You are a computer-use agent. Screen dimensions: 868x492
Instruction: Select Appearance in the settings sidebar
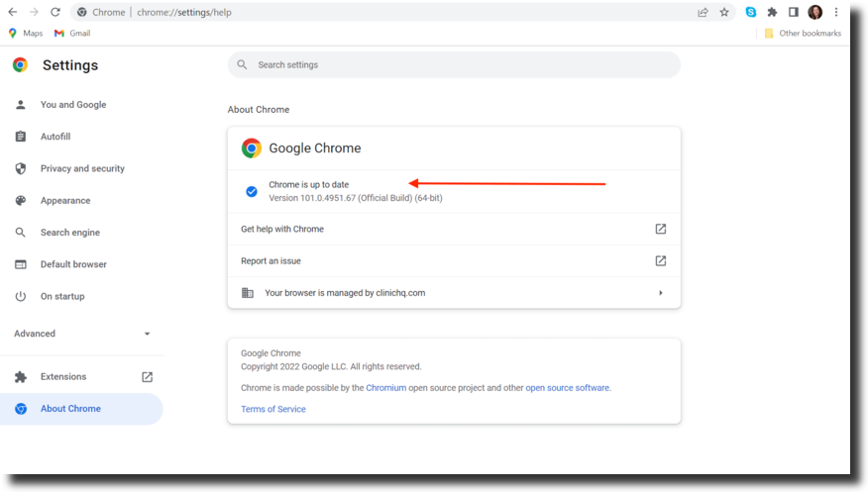point(65,200)
